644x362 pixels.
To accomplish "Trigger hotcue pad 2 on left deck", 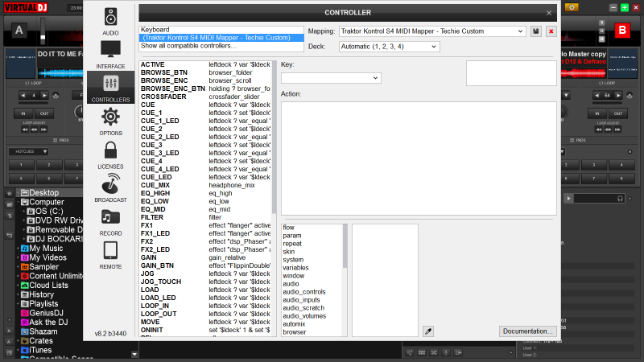I will click(x=49, y=165).
